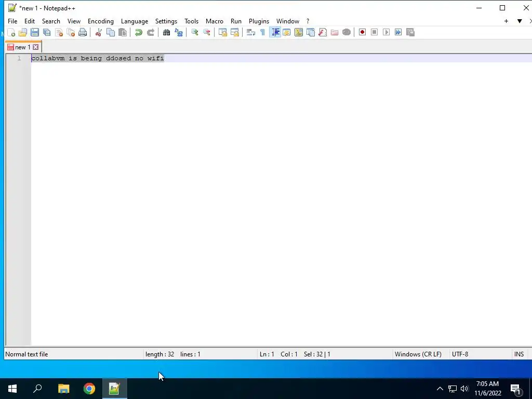This screenshot has height=399, width=532.
Task: Click the Zoom Out toolbar icon
Action: point(206,32)
